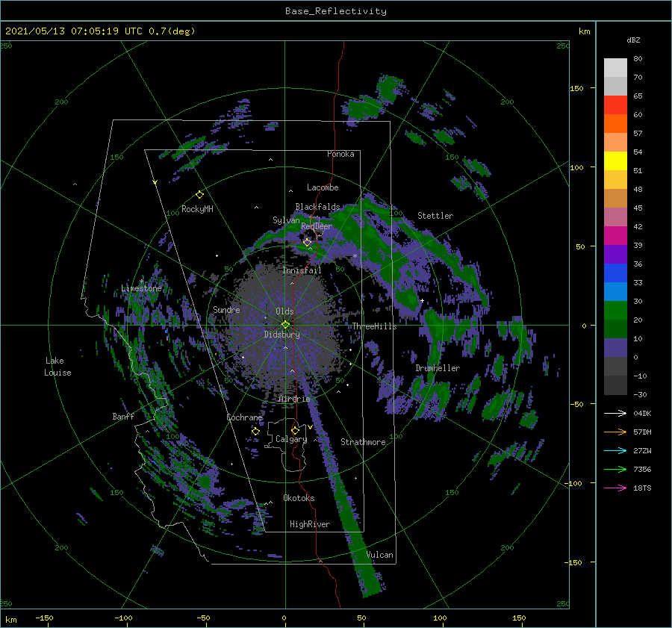Select the yellow diamond marker below Cochrane
672x628 pixels.
(255, 432)
